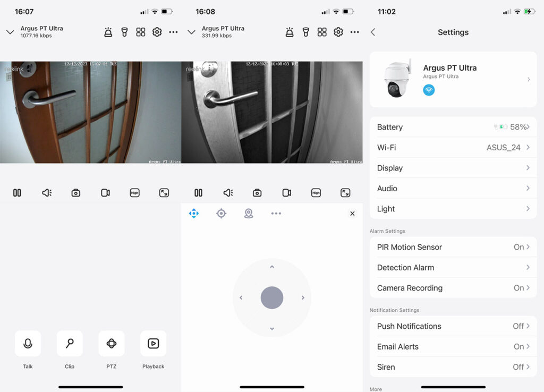Image resolution: width=544 pixels, height=392 pixels.
Task: Open Detection Alarm settings
Action: tap(454, 268)
